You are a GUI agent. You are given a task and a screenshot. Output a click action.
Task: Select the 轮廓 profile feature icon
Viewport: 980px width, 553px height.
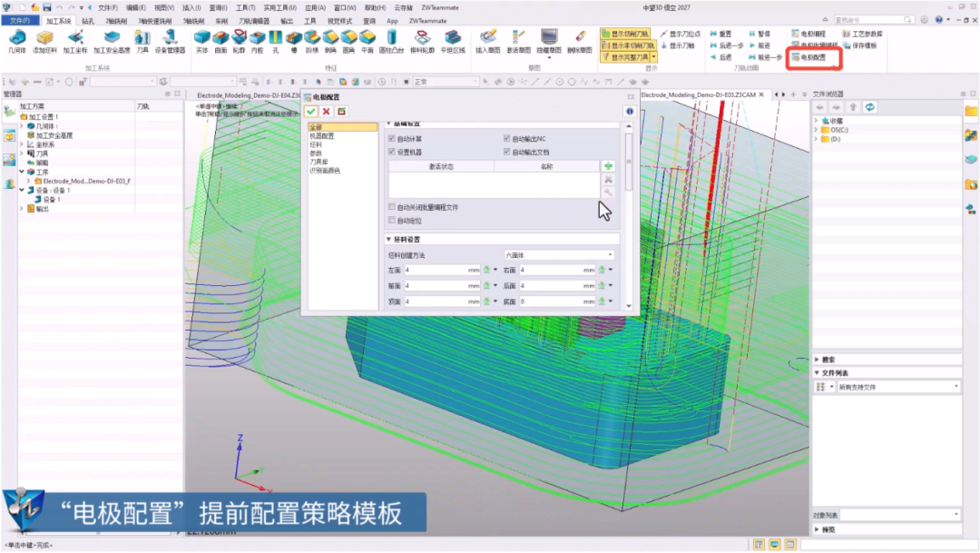[x=239, y=41]
